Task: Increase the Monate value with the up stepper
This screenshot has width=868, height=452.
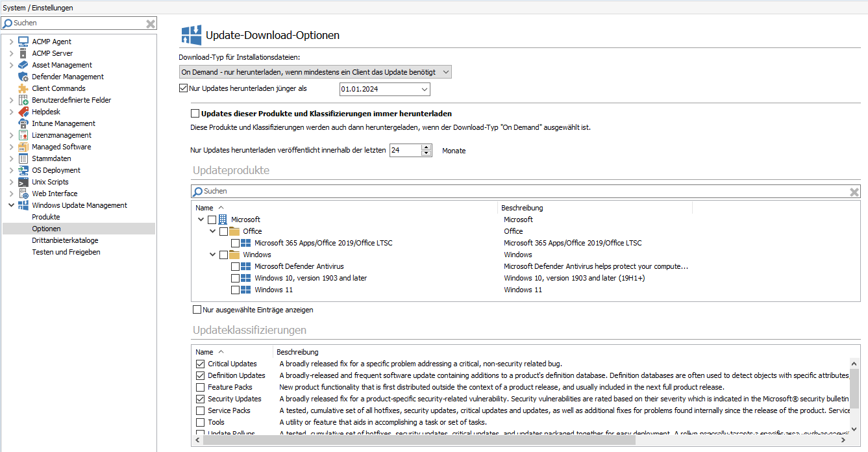Action: [426, 147]
